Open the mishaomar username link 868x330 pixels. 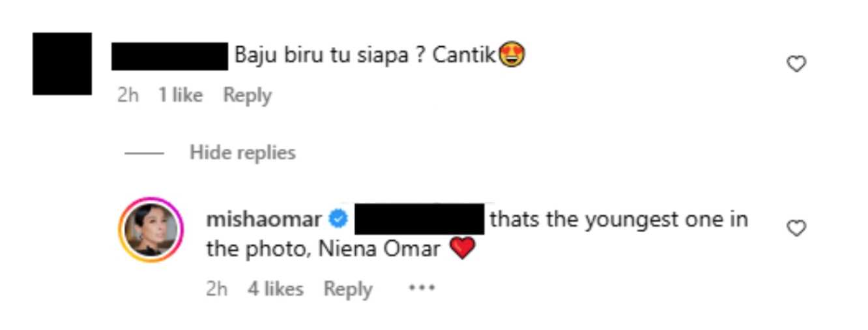[x=263, y=220]
